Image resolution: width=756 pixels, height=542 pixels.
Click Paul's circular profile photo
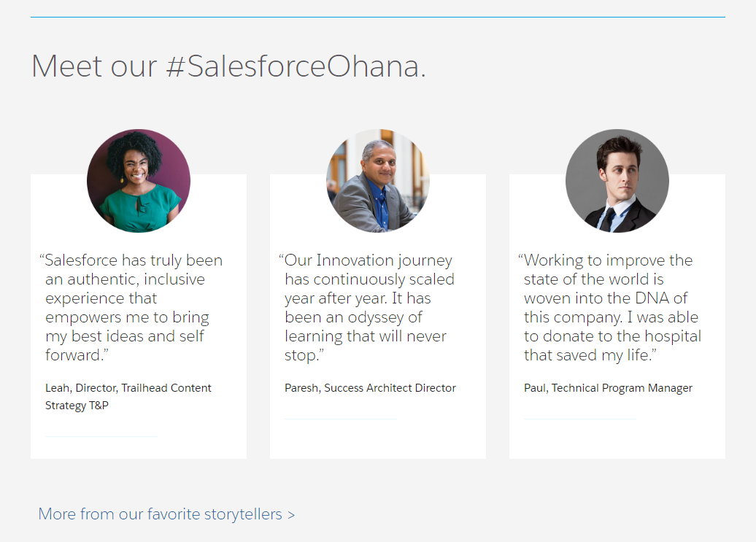[617, 181]
